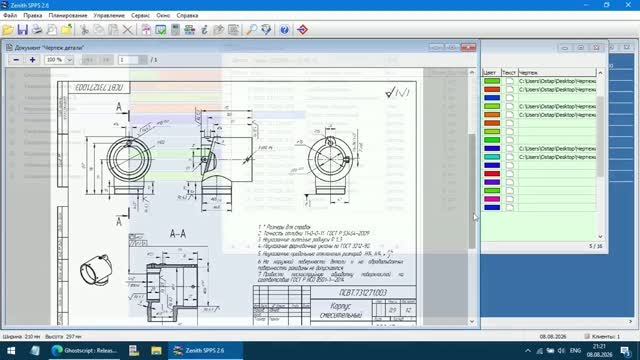Open the Справка menu

click(187, 15)
